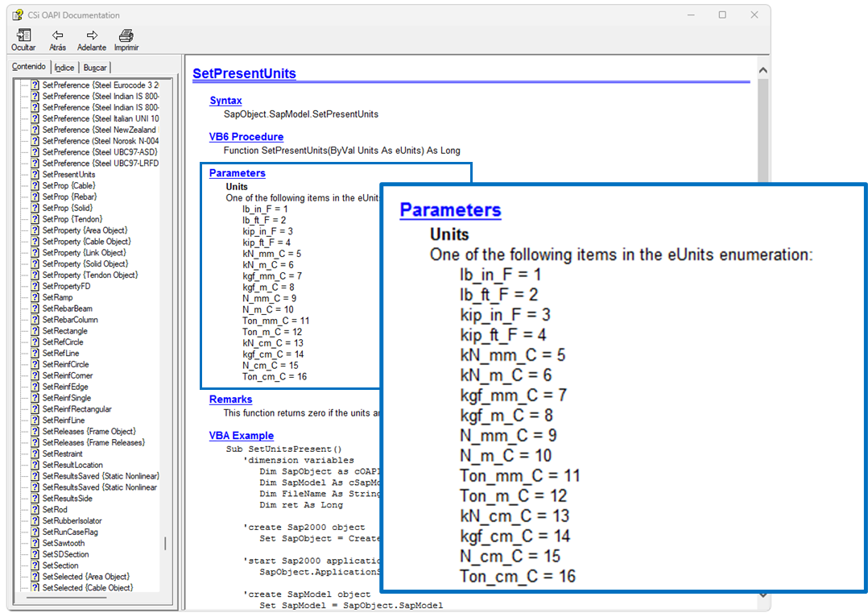
Task: Click the SetSDSection topic icon
Action: click(x=35, y=554)
